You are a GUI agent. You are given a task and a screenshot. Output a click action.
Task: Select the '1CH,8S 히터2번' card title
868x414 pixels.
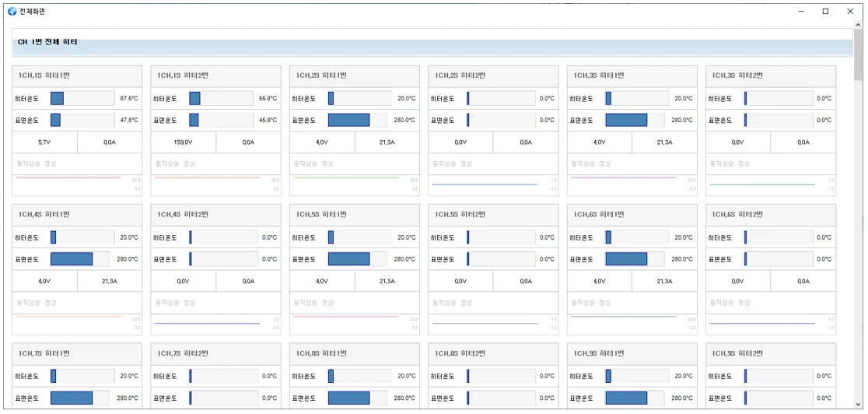tap(460, 353)
